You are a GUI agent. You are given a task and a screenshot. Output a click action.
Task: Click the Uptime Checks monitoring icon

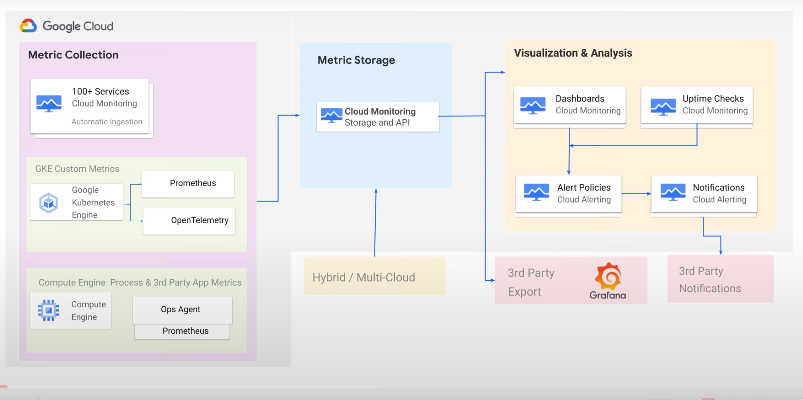[662, 106]
